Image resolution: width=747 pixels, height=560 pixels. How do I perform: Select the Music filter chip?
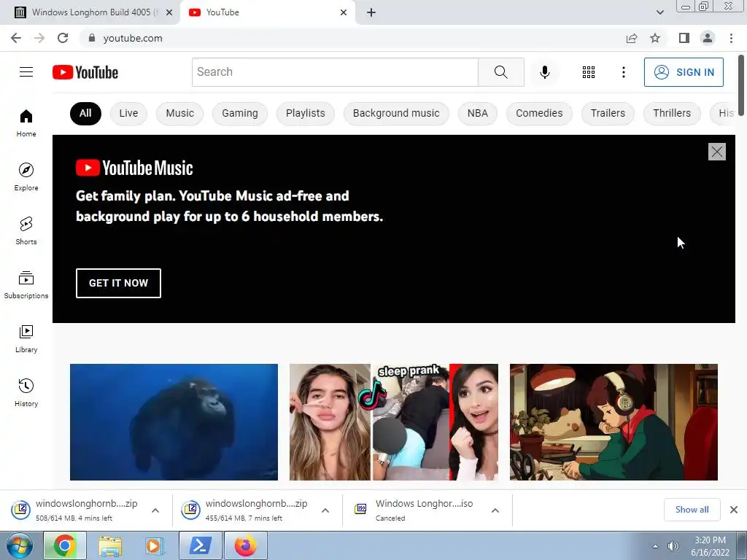[x=180, y=113]
